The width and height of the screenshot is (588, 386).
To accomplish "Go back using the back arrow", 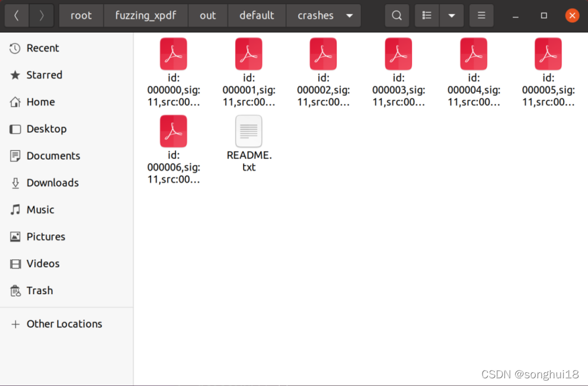I will [17, 15].
